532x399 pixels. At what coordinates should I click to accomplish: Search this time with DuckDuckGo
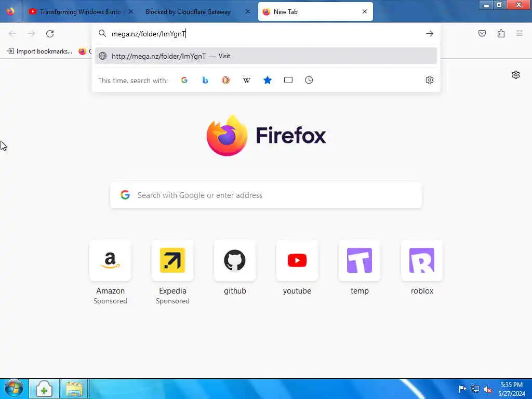225,80
